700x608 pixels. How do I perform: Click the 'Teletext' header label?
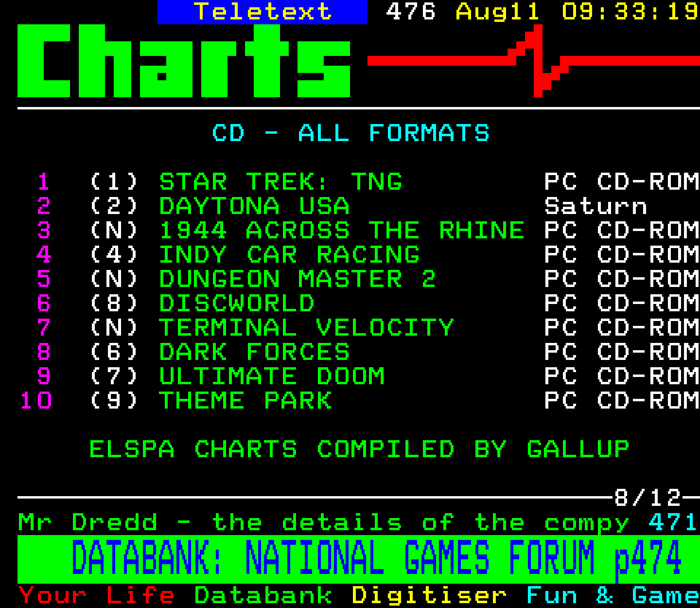point(262,12)
